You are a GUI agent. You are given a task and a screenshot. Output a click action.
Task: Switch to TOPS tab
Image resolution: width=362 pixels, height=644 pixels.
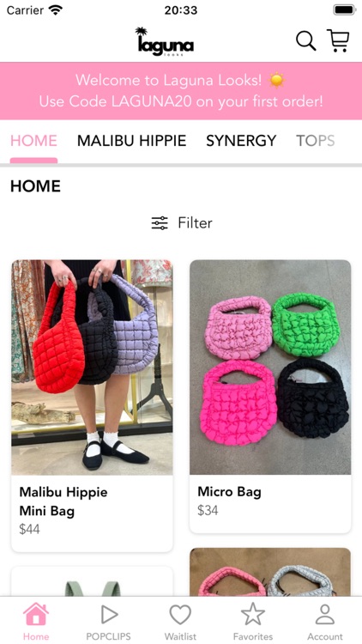click(x=316, y=141)
